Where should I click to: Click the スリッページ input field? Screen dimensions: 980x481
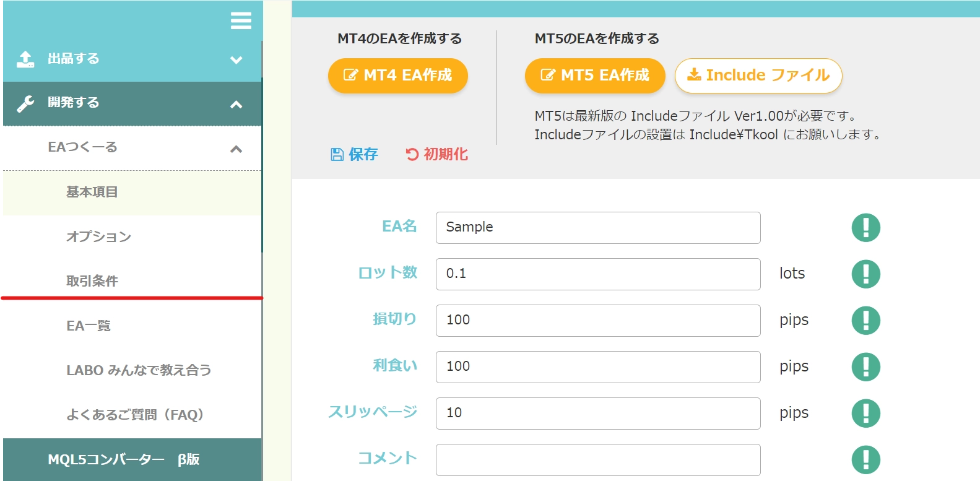coord(598,414)
